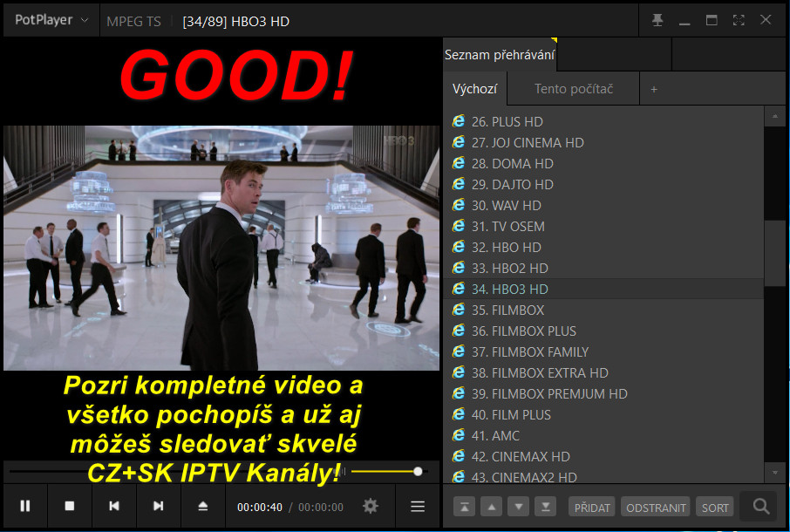
Task: Open the settings gear control panel
Action: 371,506
